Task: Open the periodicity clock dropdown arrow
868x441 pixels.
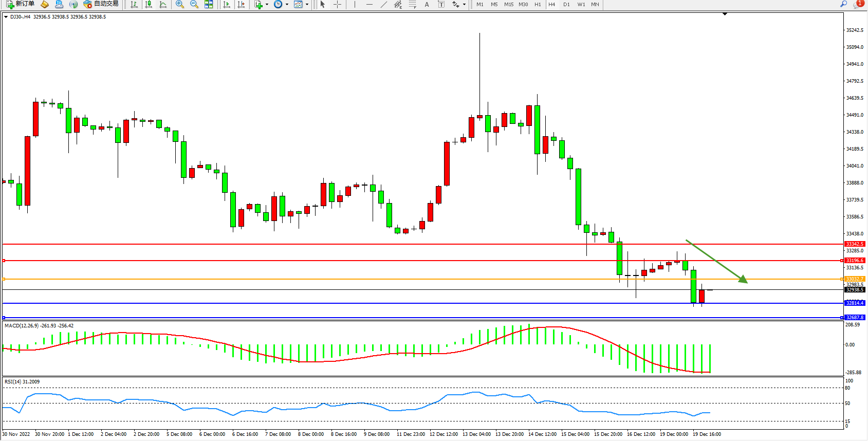Action: pyautogui.click(x=287, y=4)
